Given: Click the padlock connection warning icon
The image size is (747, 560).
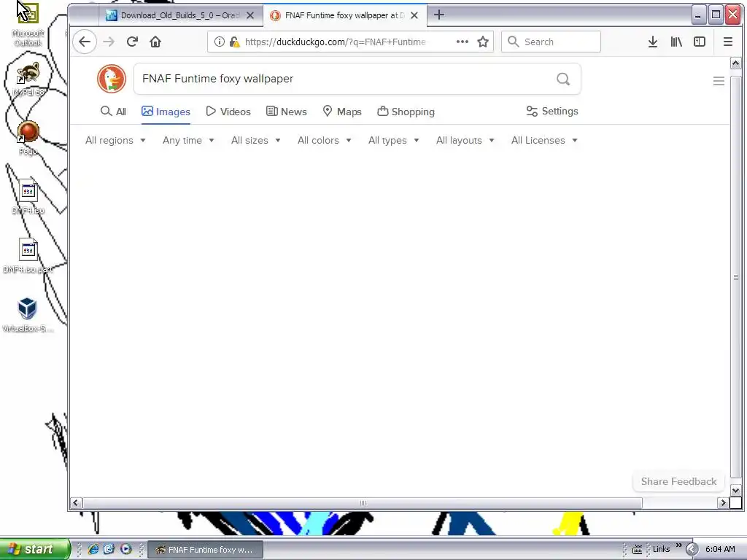Looking at the screenshot, I should [x=234, y=42].
